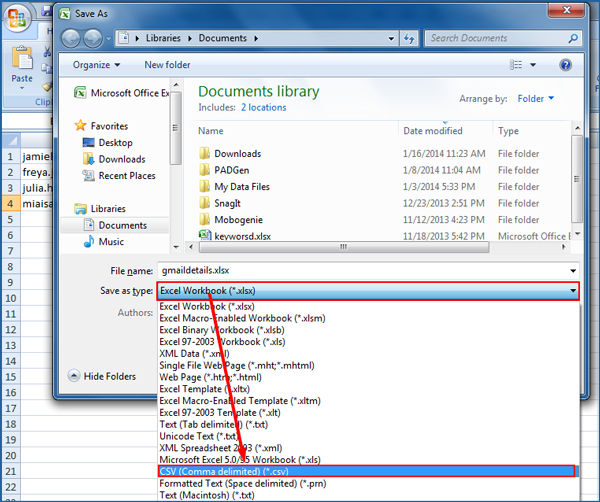Click the horizontal scrollbar of file list
Screen dimensions: 600x502
(x=343, y=247)
